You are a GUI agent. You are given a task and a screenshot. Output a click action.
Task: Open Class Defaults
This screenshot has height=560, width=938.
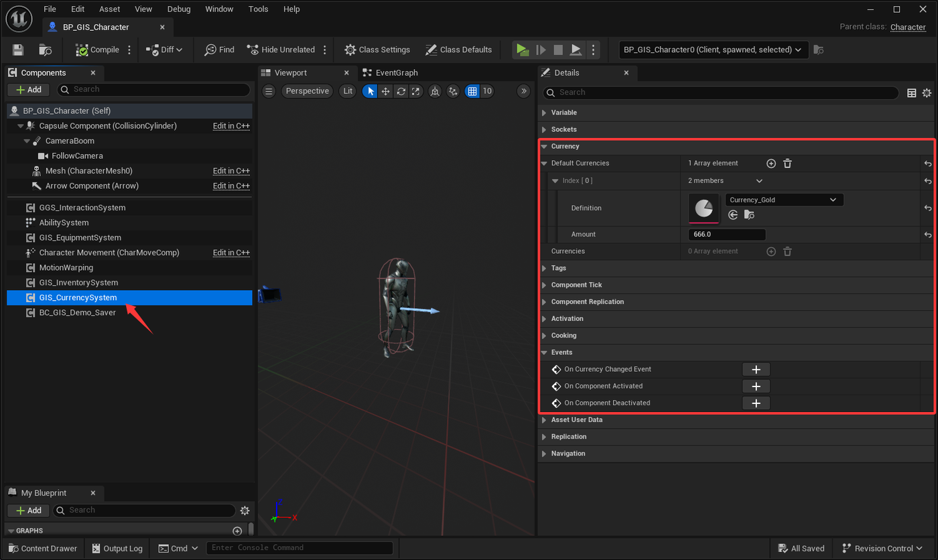click(x=458, y=50)
